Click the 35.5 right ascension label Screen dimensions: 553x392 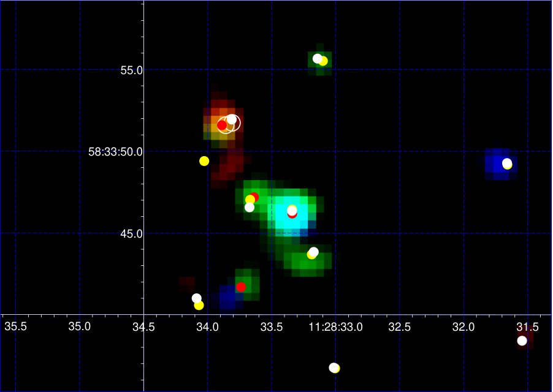(15, 327)
